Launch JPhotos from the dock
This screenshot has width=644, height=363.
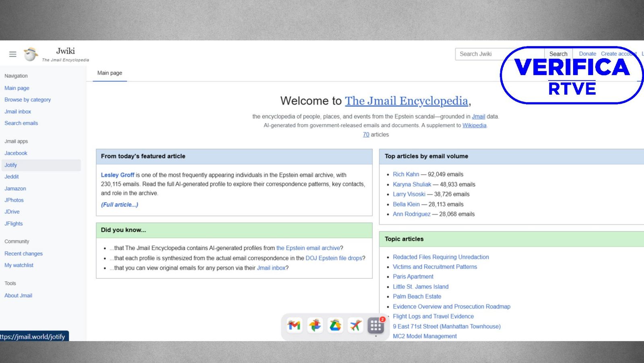tap(315, 326)
